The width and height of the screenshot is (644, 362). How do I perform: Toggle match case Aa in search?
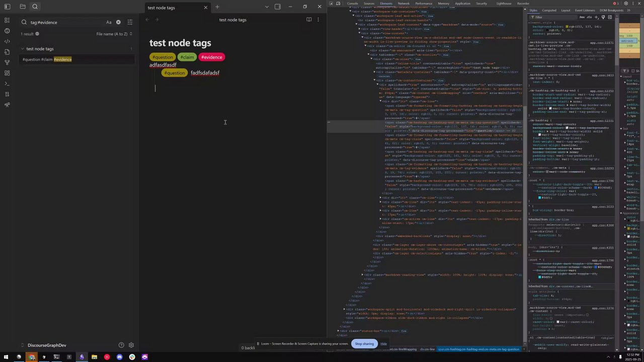pos(109,22)
